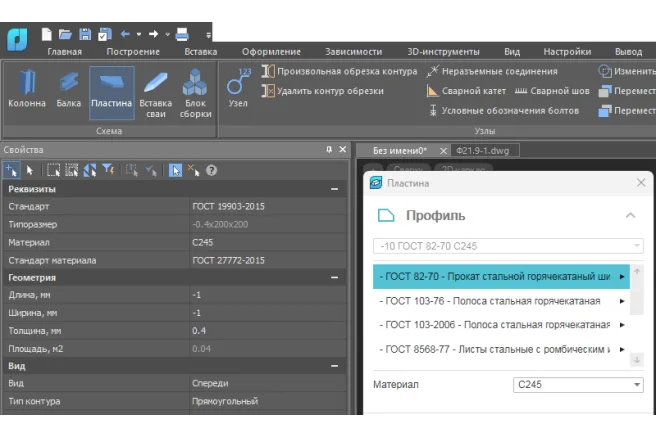Activate the Пластина (plate) tool
Viewport: 656px width, 436px height.
pyautogui.click(x=111, y=88)
